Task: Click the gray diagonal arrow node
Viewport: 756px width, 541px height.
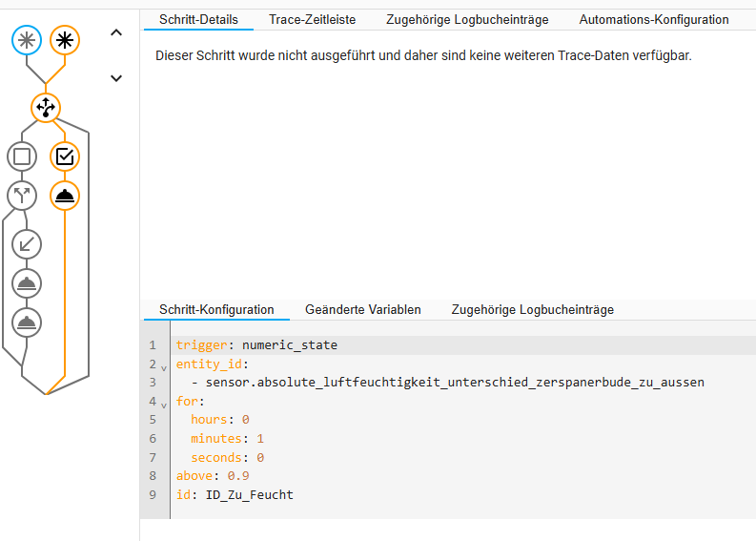Action: [27, 244]
